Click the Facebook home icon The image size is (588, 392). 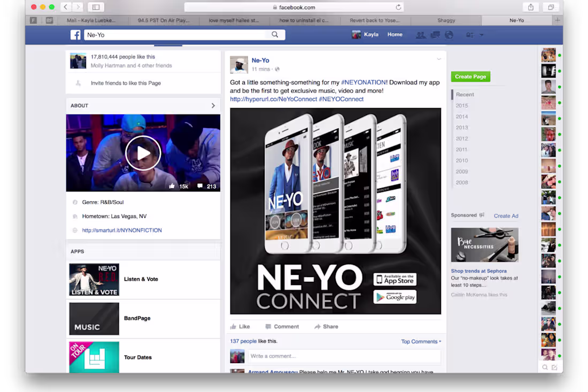click(x=75, y=34)
